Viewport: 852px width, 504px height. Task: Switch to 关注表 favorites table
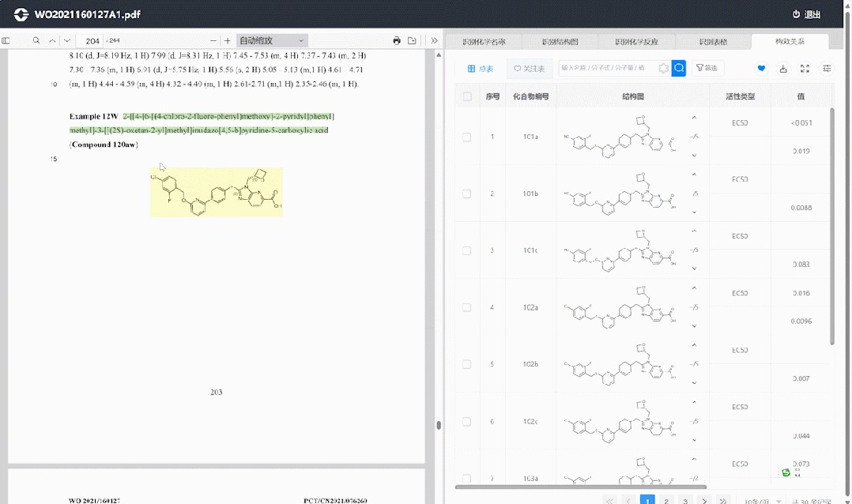pyautogui.click(x=530, y=69)
